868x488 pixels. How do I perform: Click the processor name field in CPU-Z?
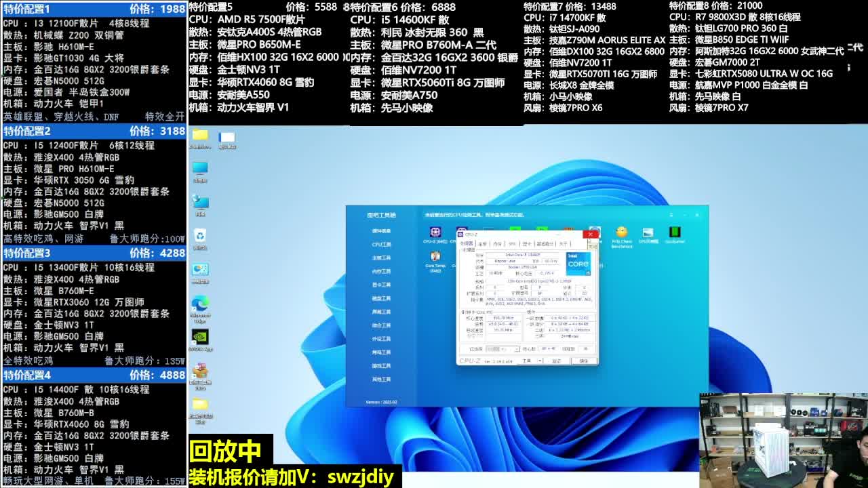(523, 255)
